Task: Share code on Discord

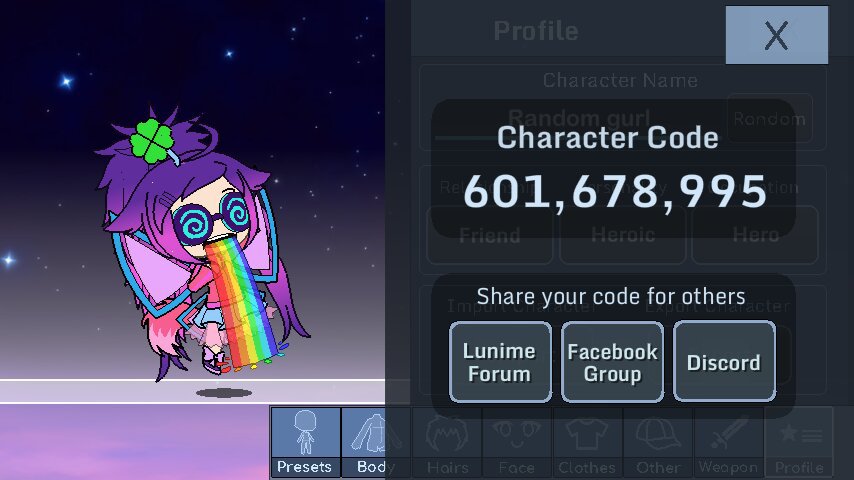Action: tap(724, 362)
